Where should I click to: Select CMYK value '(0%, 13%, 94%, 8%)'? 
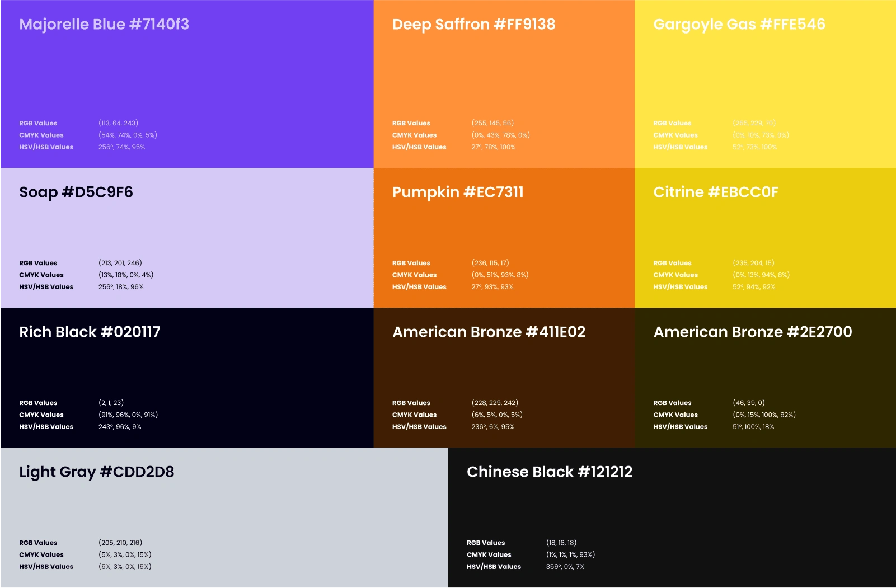tap(761, 275)
